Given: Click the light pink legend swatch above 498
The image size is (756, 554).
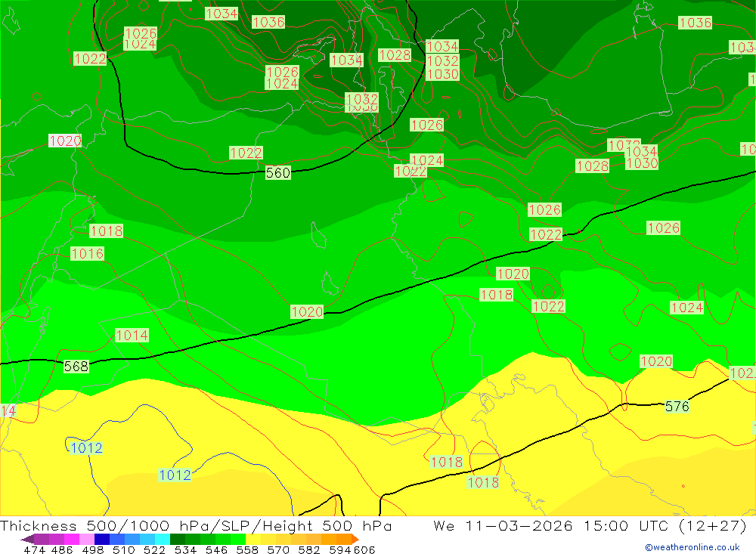Looking at the screenshot, I should [87, 539].
